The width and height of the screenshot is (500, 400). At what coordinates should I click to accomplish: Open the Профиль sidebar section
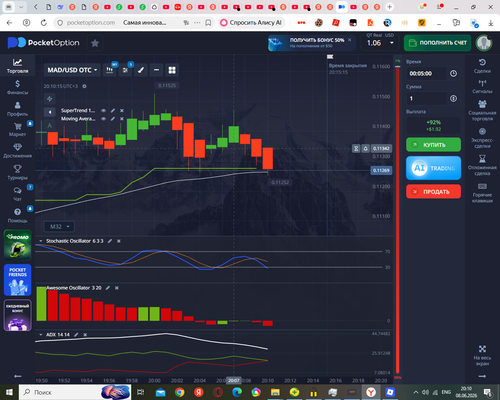tap(17, 109)
